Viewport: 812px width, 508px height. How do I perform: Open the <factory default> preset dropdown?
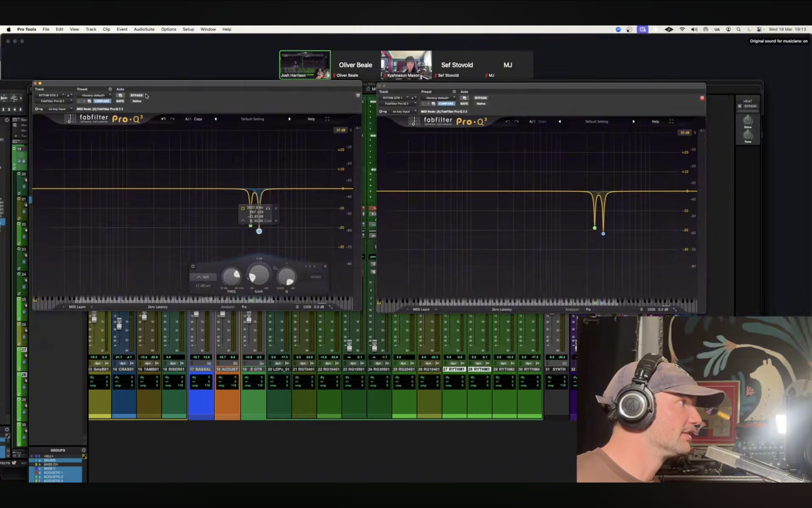click(x=95, y=96)
